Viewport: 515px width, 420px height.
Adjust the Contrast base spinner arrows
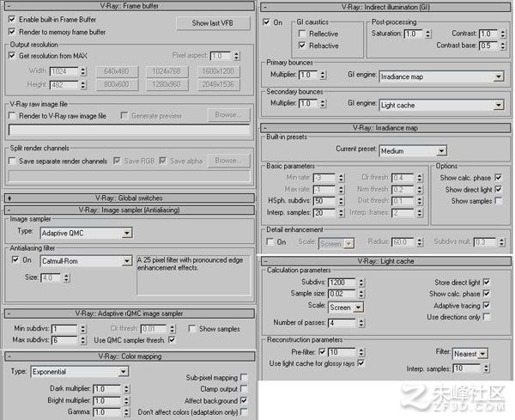click(x=503, y=46)
